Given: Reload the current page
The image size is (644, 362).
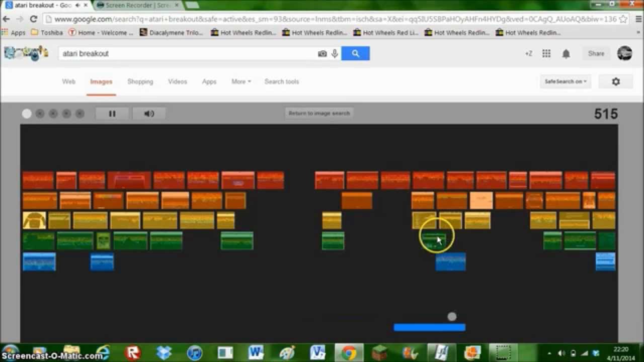Looking at the screenshot, I should coord(34,19).
